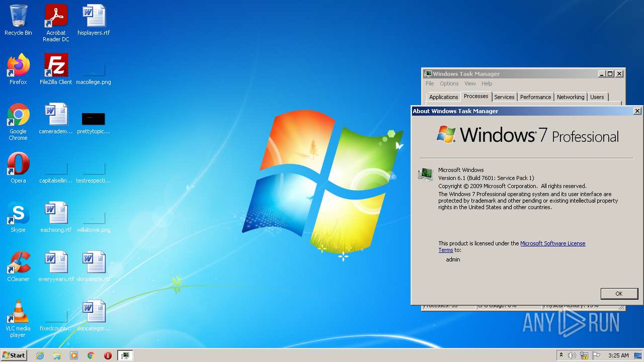Click the Task Manager icon in About dialog
The image size is (644, 362).
pyautogui.click(x=426, y=174)
